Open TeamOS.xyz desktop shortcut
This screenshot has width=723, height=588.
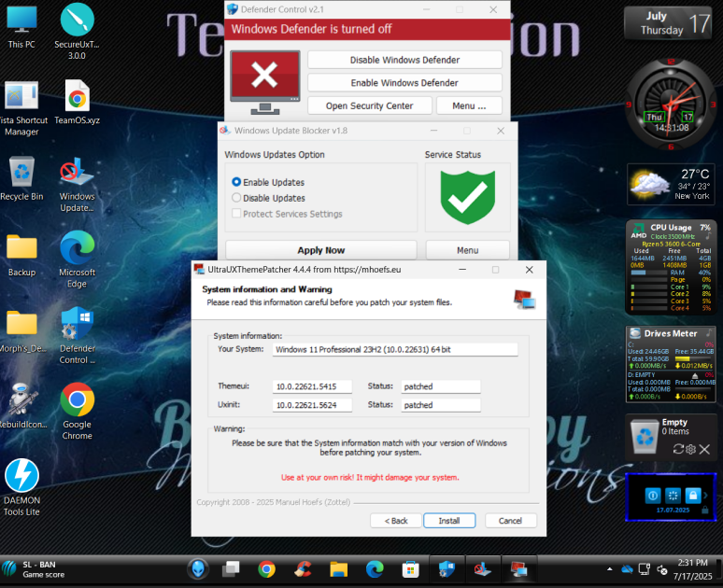click(77, 103)
